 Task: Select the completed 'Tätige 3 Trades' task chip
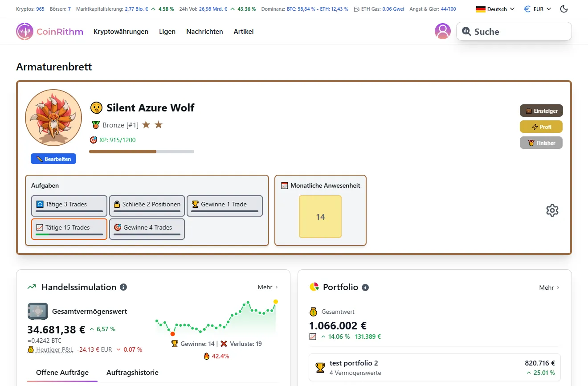pyautogui.click(x=69, y=205)
